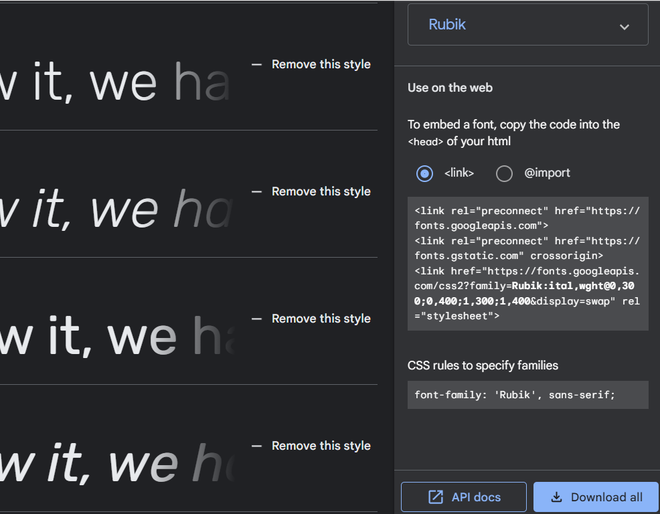Image resolution: width=660 pixels, height=514 pixels.
Task: Click the second preview, the light italic sample
Action: click(x=115, y=211)
